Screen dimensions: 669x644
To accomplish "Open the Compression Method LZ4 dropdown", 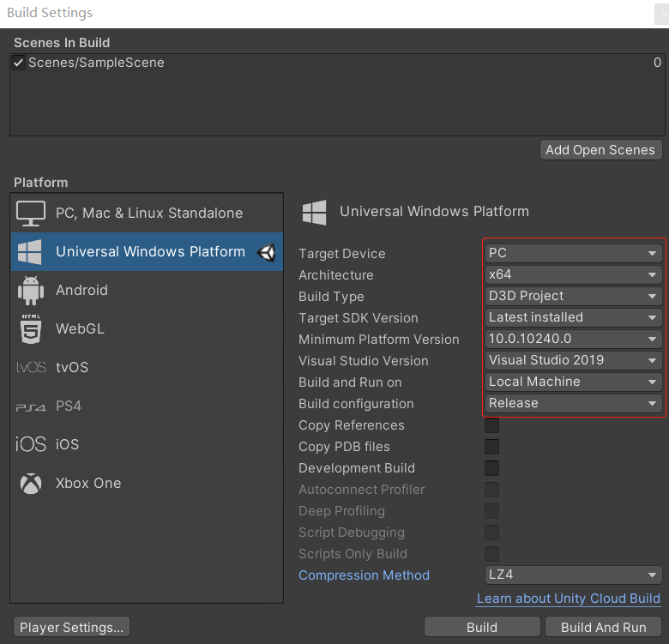I will point(573,575).
